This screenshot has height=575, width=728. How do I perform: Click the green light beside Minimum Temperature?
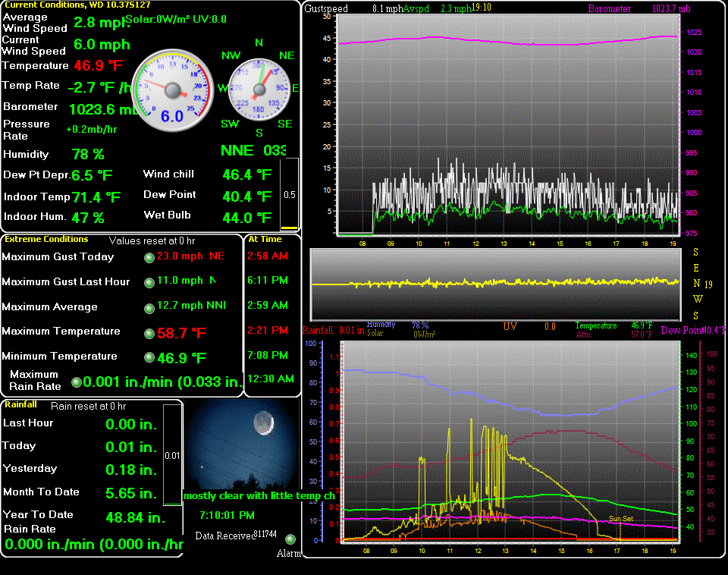149,358
